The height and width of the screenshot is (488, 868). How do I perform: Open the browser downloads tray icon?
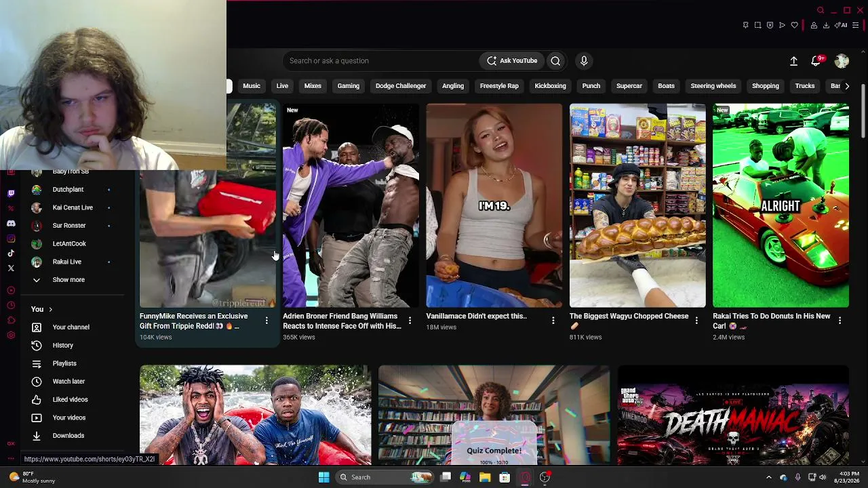826,25
